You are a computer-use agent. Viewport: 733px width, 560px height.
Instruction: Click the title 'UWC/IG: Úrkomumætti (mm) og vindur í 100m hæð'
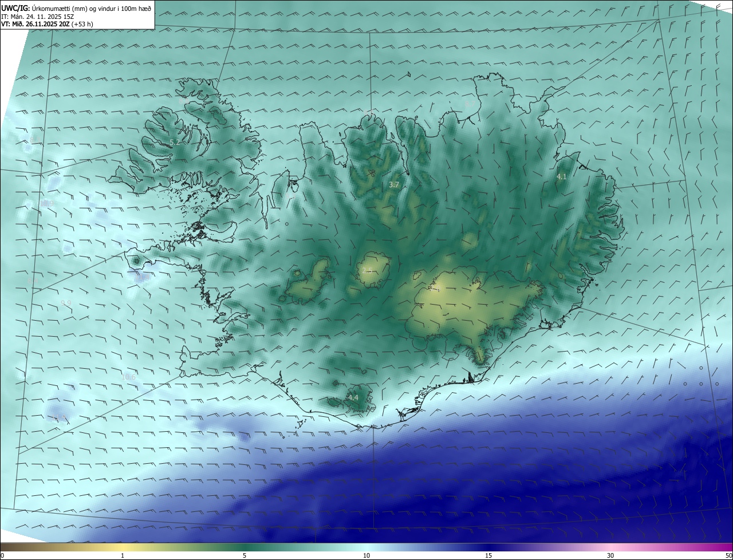[x=76, y=7]
